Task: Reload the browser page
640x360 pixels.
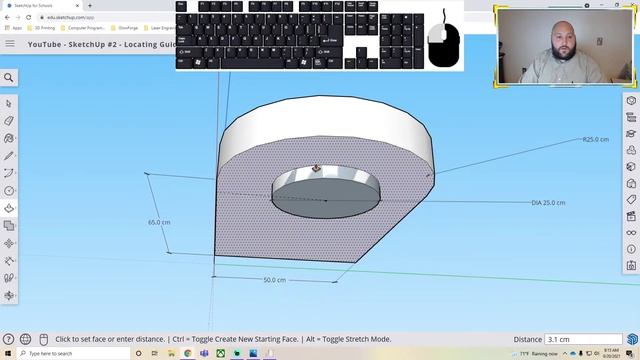Action: pos(29,18)
